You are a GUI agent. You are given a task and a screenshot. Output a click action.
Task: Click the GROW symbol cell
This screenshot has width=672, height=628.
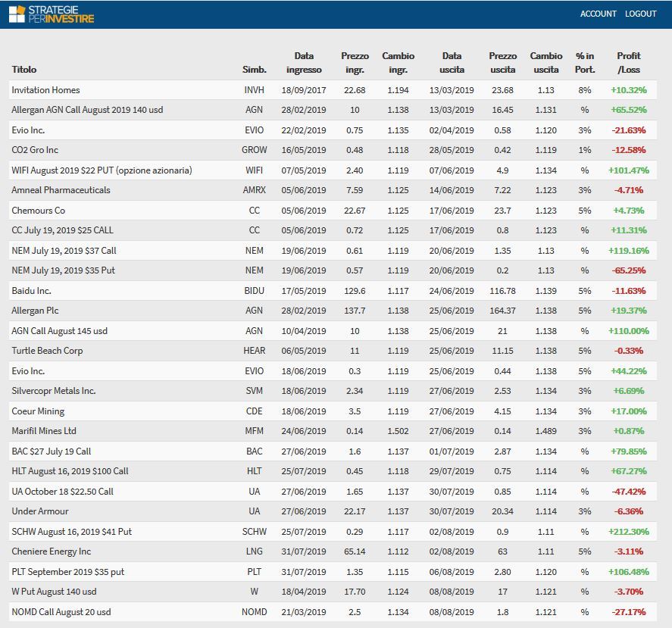coord(254,150)
